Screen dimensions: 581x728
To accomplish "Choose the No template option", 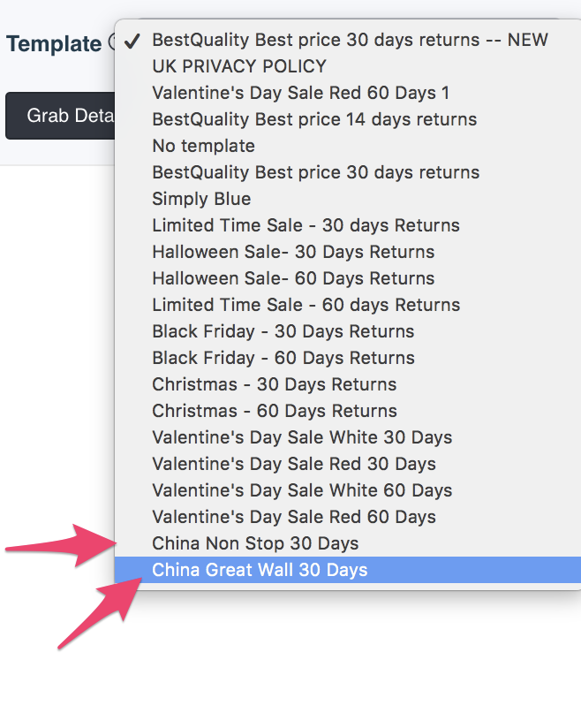I will click(x=348, y=146).
